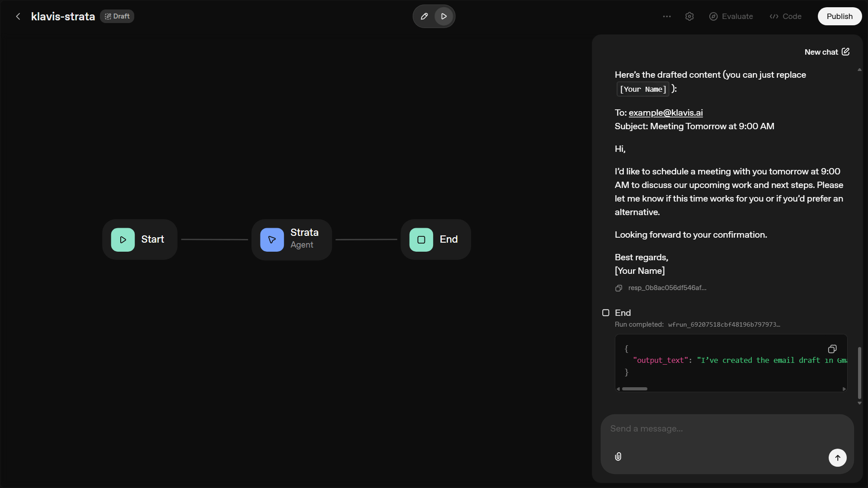Screen dimensions: 868x488
Task: Click the Draft status badge
Action: (117, 16)
